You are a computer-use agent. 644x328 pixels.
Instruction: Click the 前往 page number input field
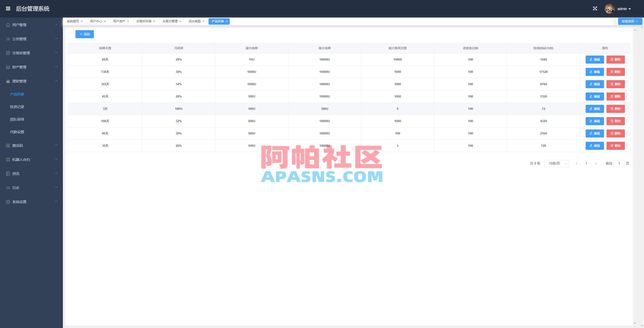click(619, 163)
